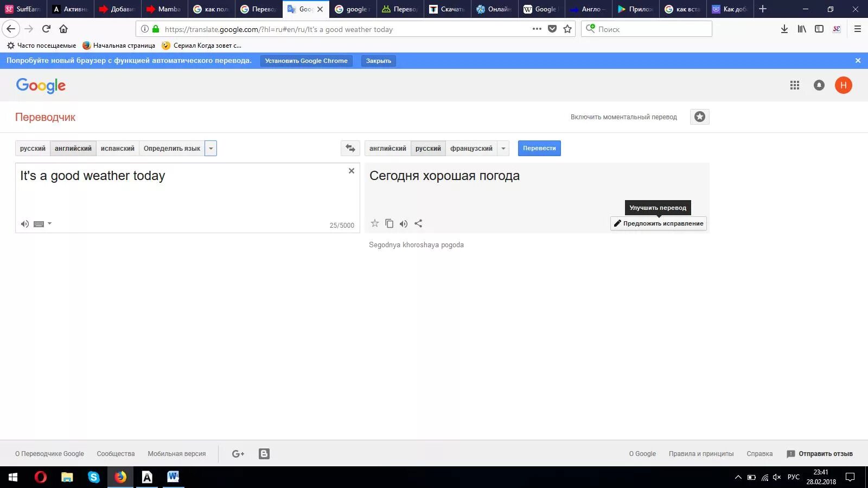The width and height of the screenshot is (868, 488).
Task: Open Firefox library icon
Action: pos(802,29)
